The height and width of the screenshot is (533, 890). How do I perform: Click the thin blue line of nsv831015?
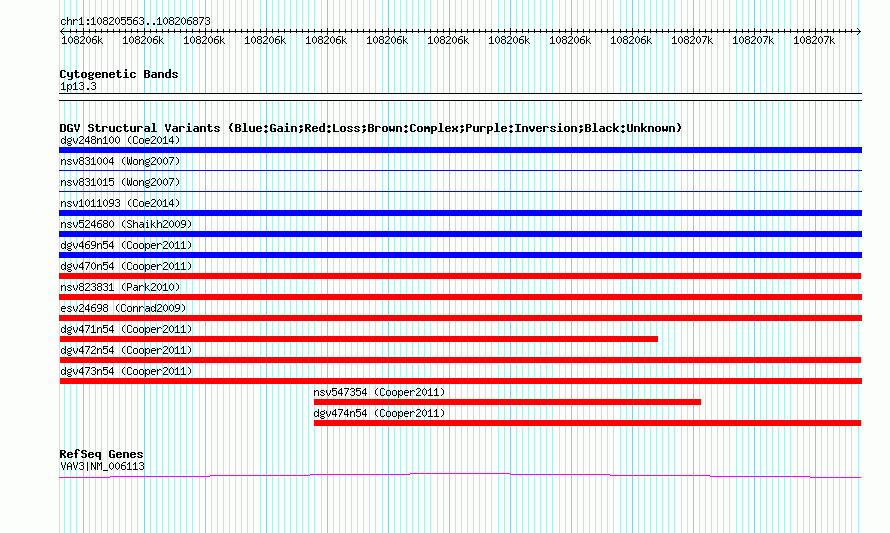460,191
